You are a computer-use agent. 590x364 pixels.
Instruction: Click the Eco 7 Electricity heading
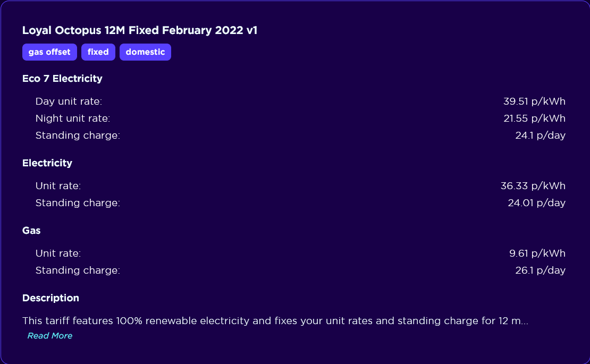coord(62,79)
